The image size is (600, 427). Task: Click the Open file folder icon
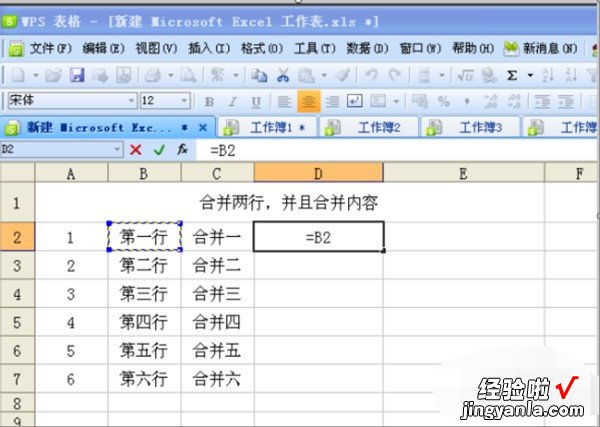[54, 75]
